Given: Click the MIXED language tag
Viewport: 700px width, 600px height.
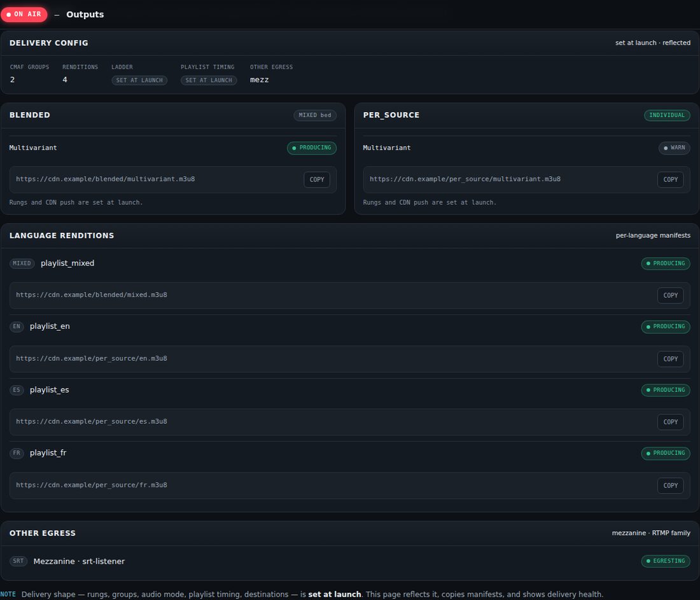Looking at the screenshot, I should 22,263.
